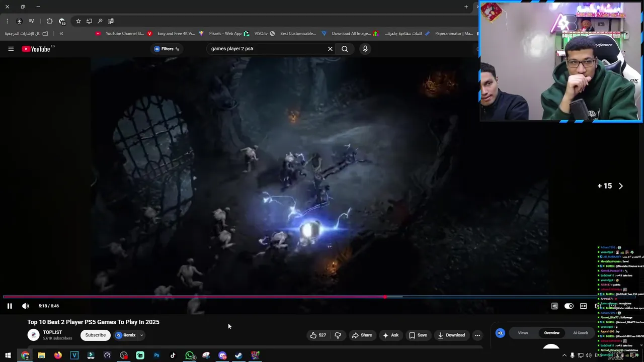Viewport: 644px width, 362px height.
Task: Open Photoshop from the taskbar
Action: pos(156,355)
